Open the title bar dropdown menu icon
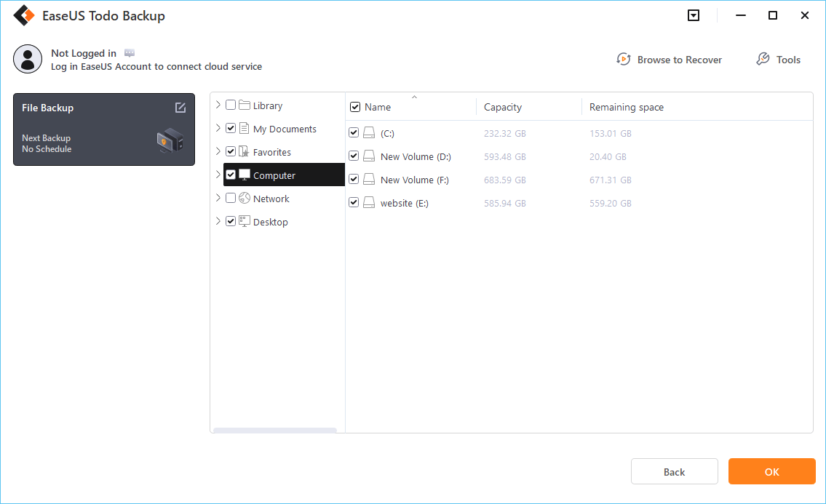 (694, 15)
